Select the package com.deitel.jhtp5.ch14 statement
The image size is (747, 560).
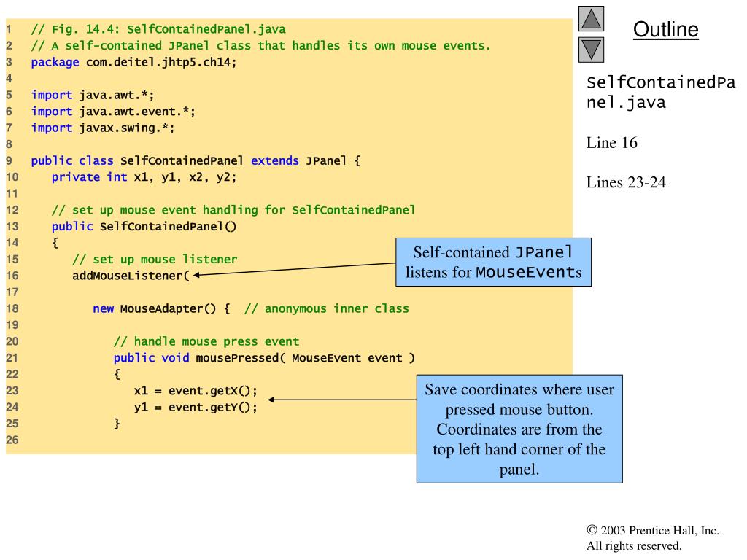[x=133, y=63]
